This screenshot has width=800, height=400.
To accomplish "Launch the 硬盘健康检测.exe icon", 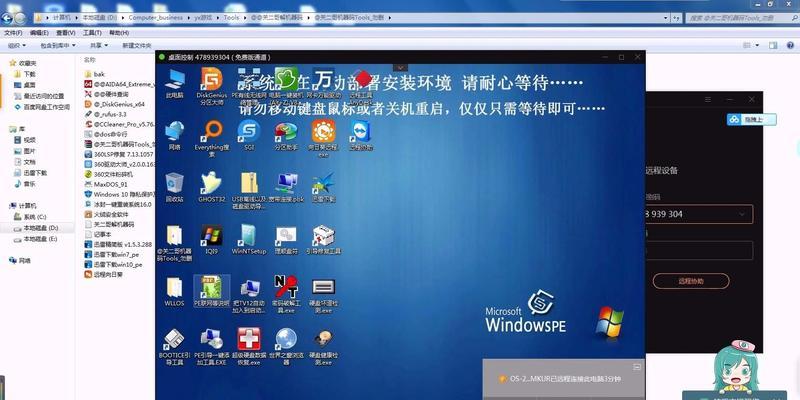I will coord(323,347).
